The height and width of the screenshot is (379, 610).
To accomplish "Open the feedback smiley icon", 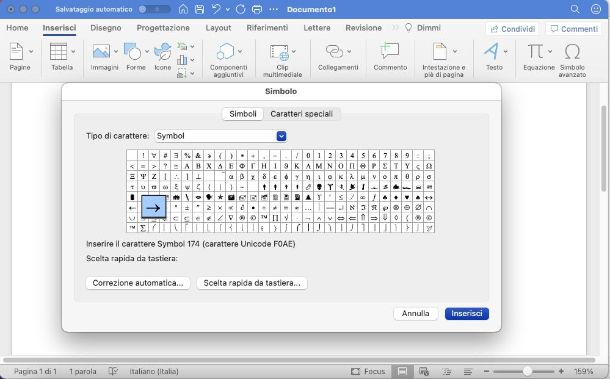I will pyautogui.click(x=596, y=9).
